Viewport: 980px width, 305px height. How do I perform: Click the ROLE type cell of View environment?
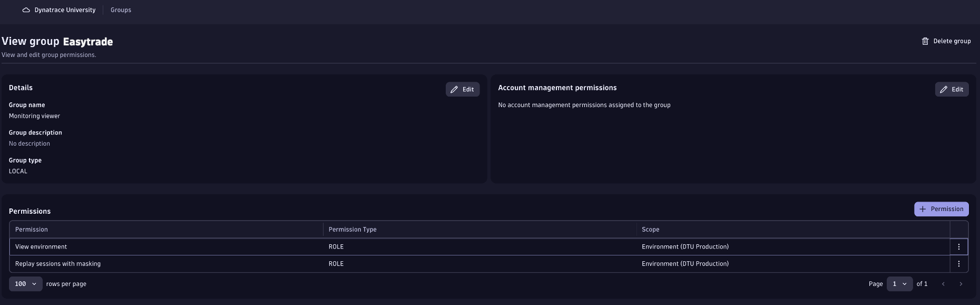coord(336,247)
